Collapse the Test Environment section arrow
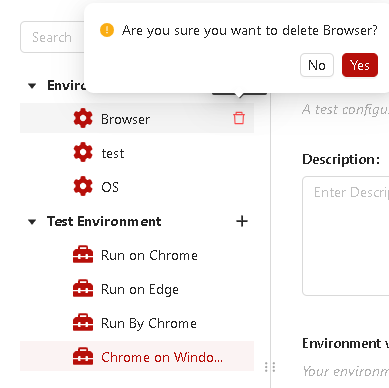This screenshot has height=388, width=389. (x=32, y=222)
